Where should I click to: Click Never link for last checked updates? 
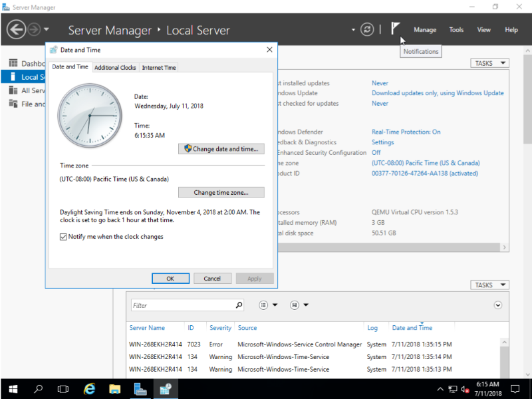[380, 104]
